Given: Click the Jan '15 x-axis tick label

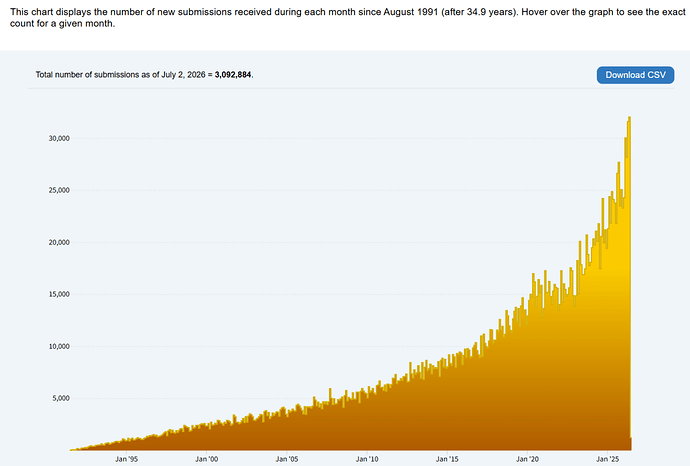Looking at the screenshot, I should point(447,459).
